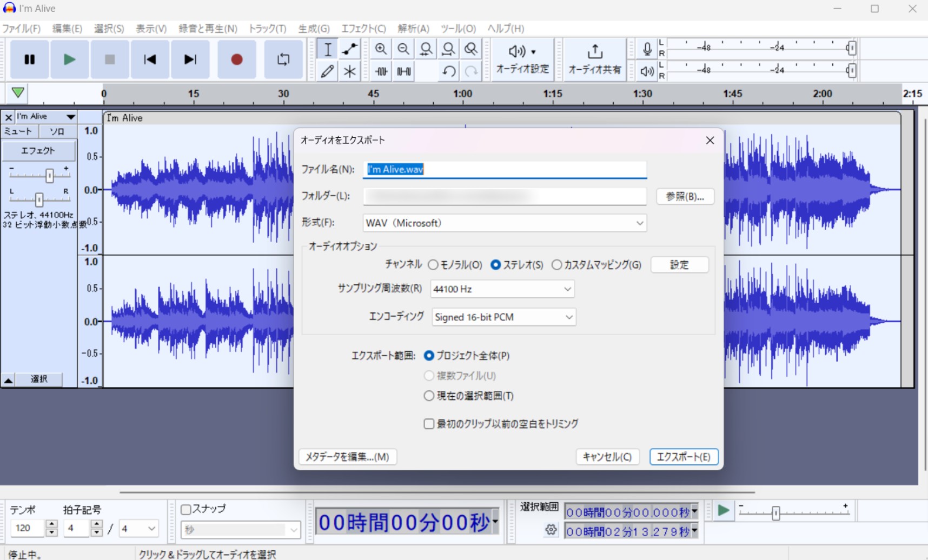
Task: Fit project to width zoom icon
Action: (448, 49)
